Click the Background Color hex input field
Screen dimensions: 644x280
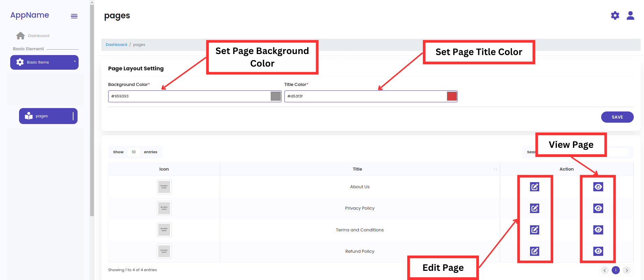coord(189,97)
